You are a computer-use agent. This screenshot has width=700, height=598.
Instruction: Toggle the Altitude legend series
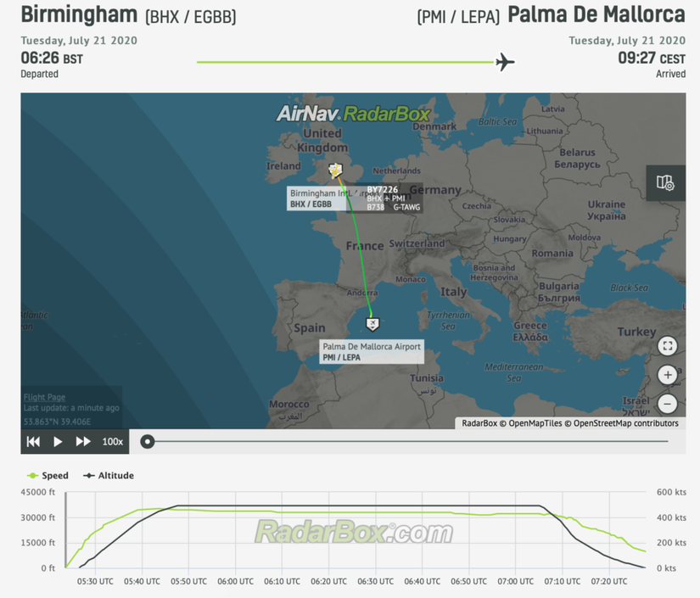coord(109,476)
